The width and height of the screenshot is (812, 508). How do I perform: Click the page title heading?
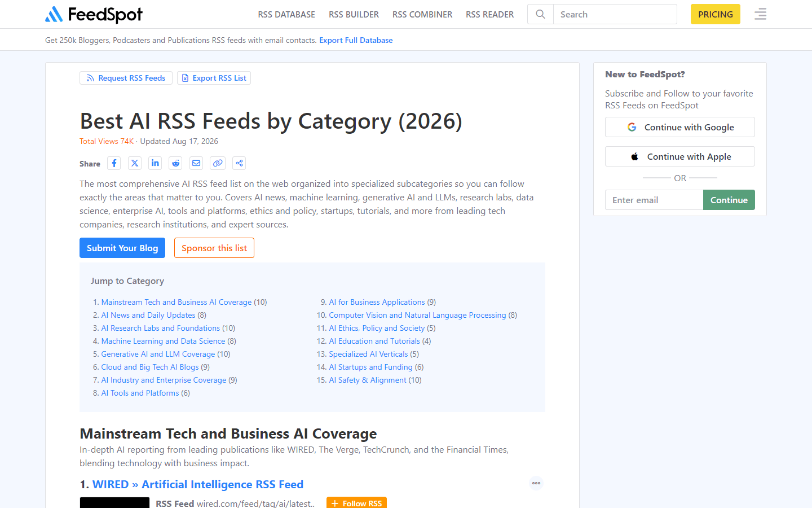[271, 121]
